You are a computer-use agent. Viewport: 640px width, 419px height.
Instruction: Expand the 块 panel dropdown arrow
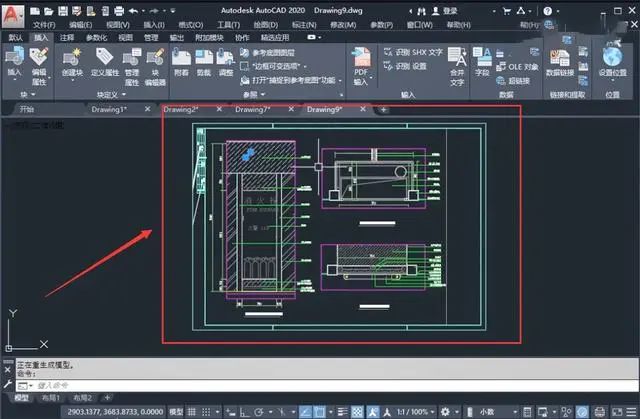pos(33,95)
